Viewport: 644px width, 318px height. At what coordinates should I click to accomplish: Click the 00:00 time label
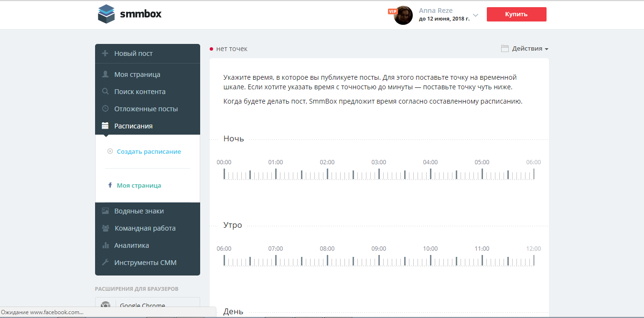click(x=224, y=162)
